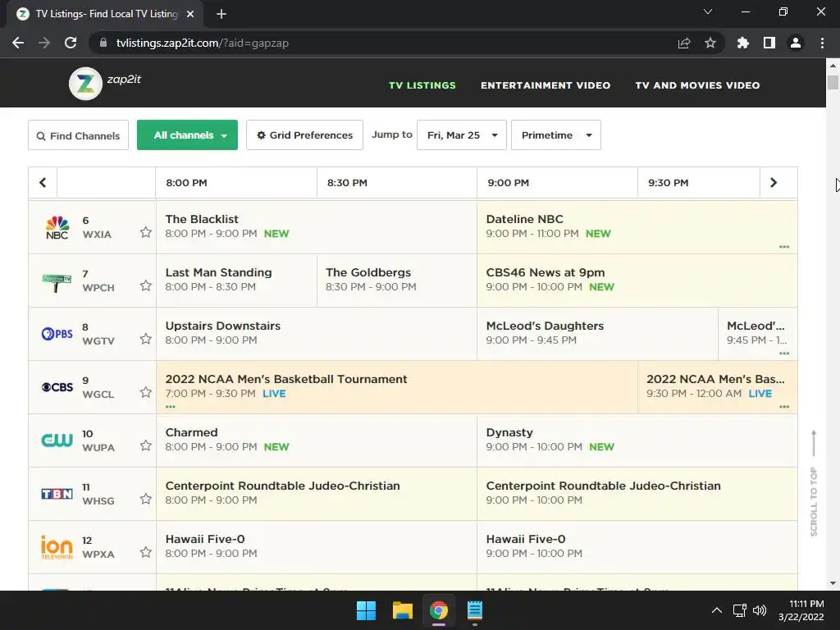Select the Entertainment Video nav item
Image resolution: width=840 pixels, height=630 pixels.
[x=546, y=85]
